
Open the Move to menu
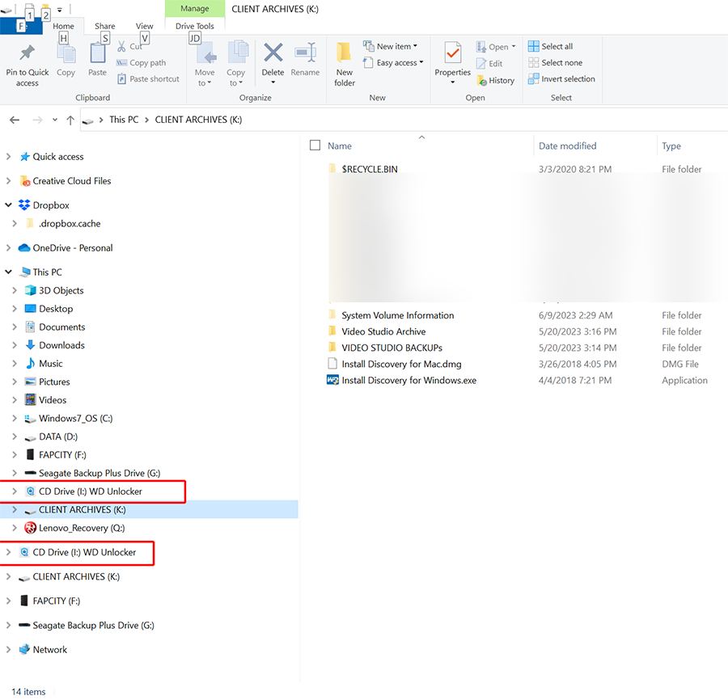(x=205, y=65)
